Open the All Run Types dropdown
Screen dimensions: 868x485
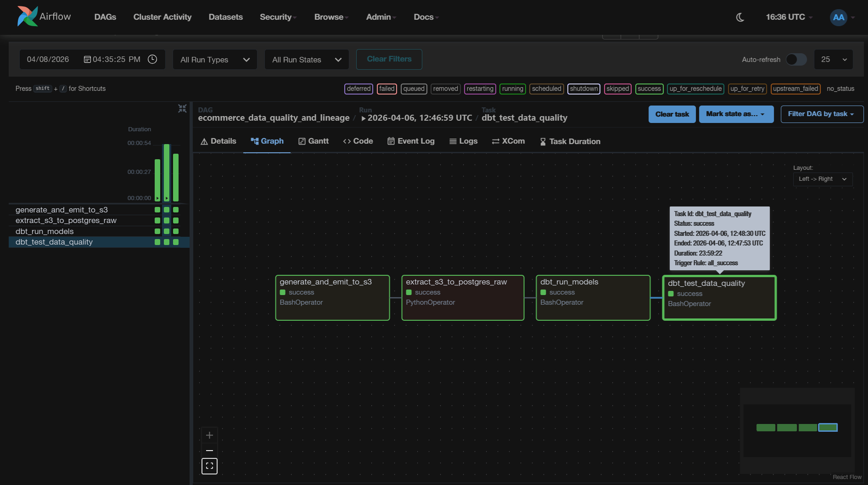(215, 60)
